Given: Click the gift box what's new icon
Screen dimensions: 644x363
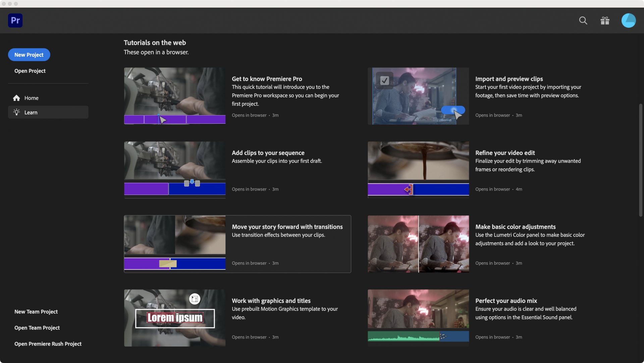Looking at the screenshot, I should point(605,20).
